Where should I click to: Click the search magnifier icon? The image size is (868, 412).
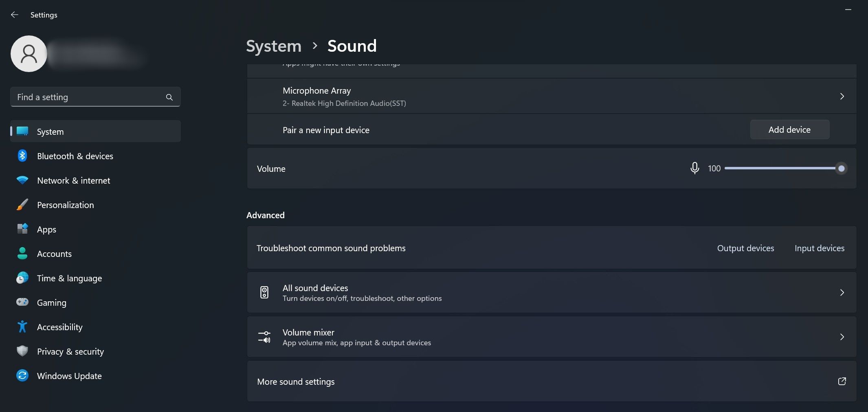(169, 97)
